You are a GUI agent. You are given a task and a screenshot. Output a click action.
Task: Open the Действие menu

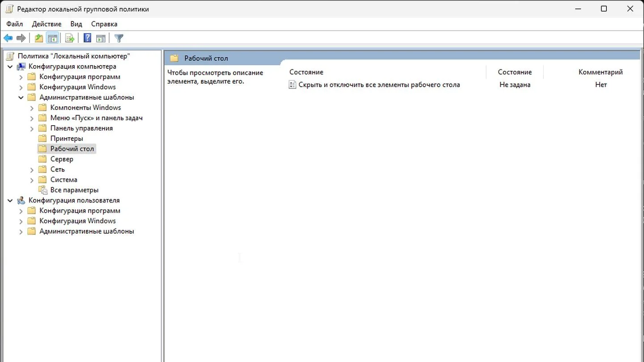47,24
